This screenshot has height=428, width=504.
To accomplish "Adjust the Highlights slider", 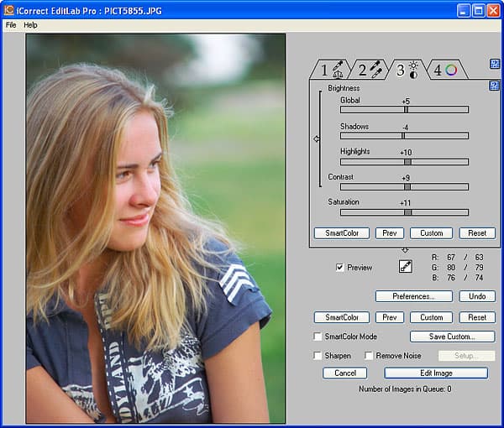I will click(x=404, y=162).
